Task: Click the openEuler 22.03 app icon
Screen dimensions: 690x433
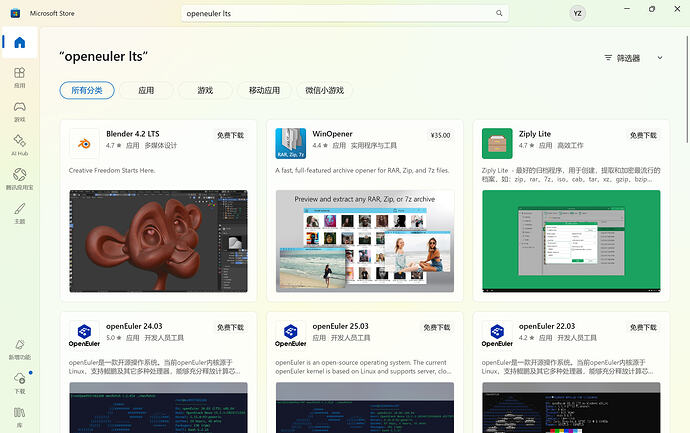Action: click(x=497, y=335)
